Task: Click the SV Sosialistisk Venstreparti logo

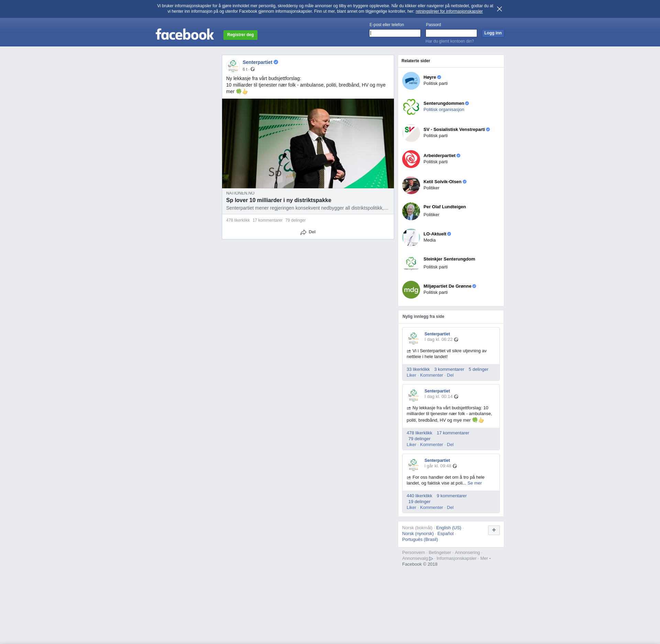Action: point(411,133)
